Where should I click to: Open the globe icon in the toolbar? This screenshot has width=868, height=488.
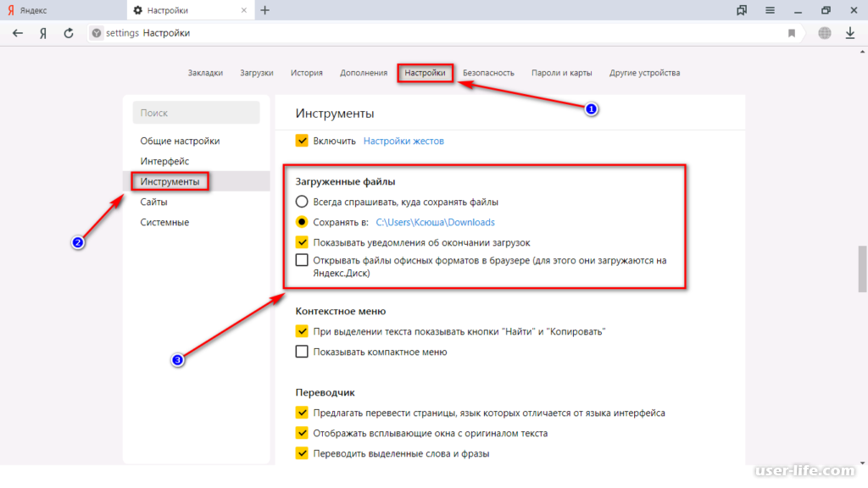tap(825, 33)
